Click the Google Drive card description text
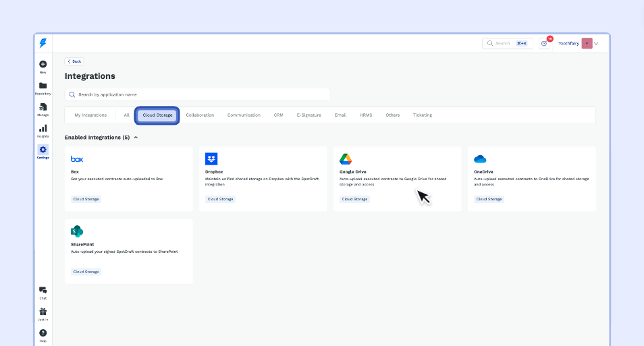 393,181
